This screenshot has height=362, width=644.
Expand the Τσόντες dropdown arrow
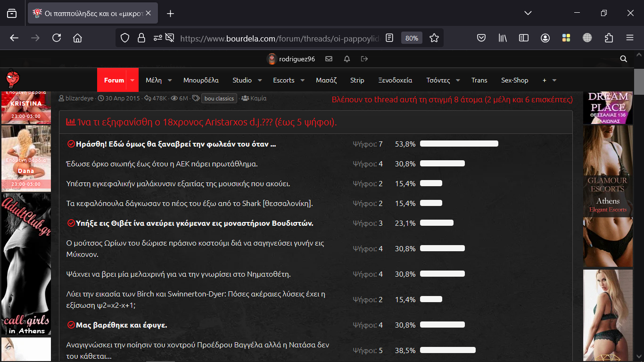tap(458, 80)
